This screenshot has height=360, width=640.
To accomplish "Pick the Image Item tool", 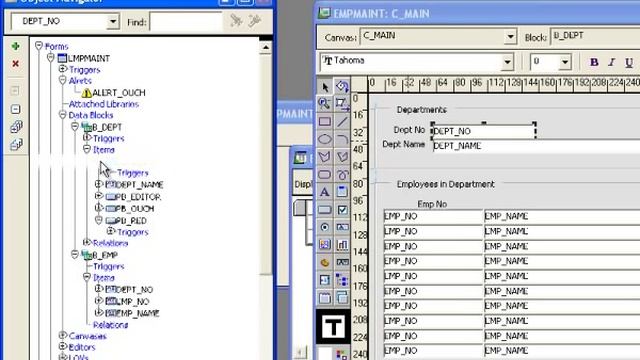I will point(325,245).
